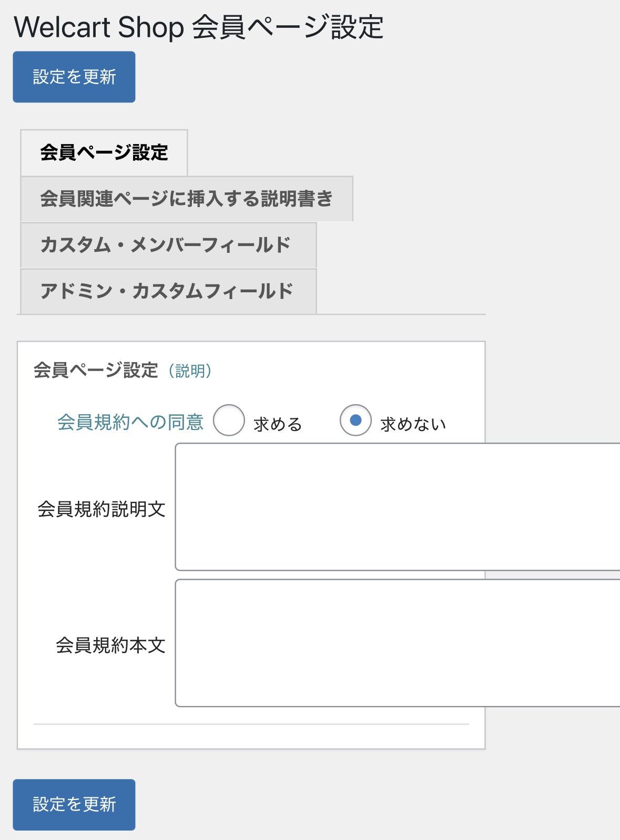Click the 会員規約への同意 help link
This screenshot has height=840, width=620.
pyautogui.click(x=130, y=422)
